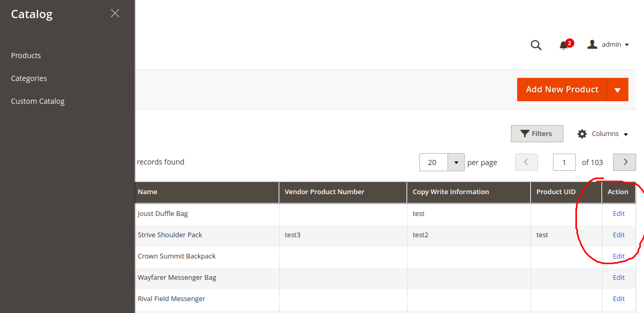Open Add New Product dropdown arrow

click(617, 90)
